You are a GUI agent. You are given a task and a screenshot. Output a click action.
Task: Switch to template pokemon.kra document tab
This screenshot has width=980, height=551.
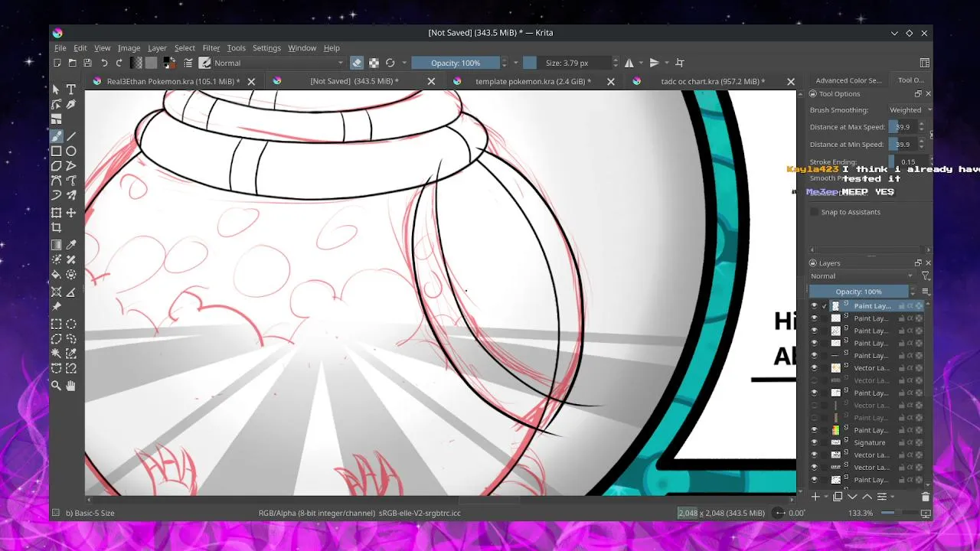click(x=533, y=81)
